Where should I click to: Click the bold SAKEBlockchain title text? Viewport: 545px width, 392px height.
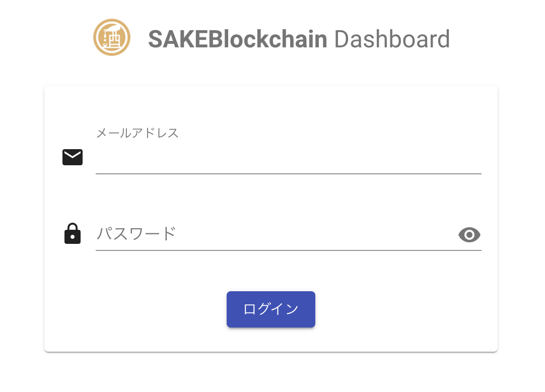238,39
